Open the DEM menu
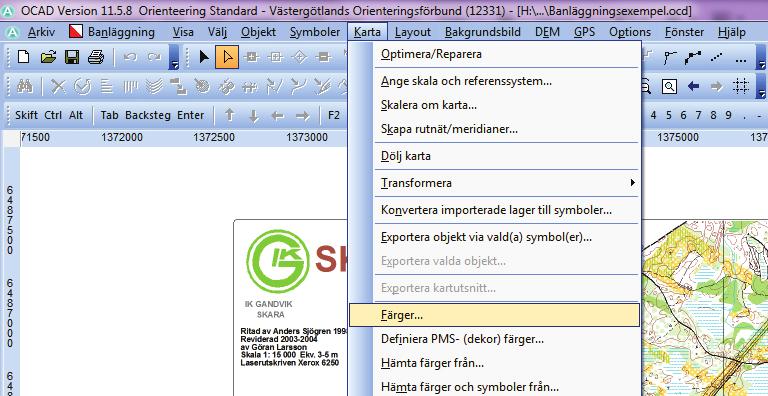The height and width of the screenshot is (396, 768). (x=547, y=32)
